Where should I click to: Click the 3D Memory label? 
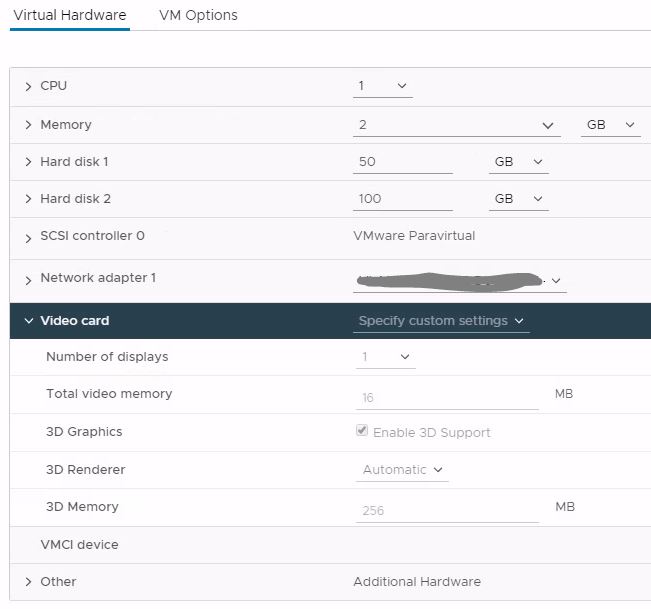82,506
